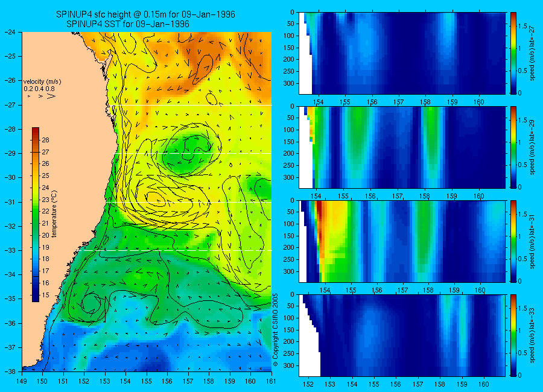
Task: Click the speed color bar for lat=-33
Action: 513,335
